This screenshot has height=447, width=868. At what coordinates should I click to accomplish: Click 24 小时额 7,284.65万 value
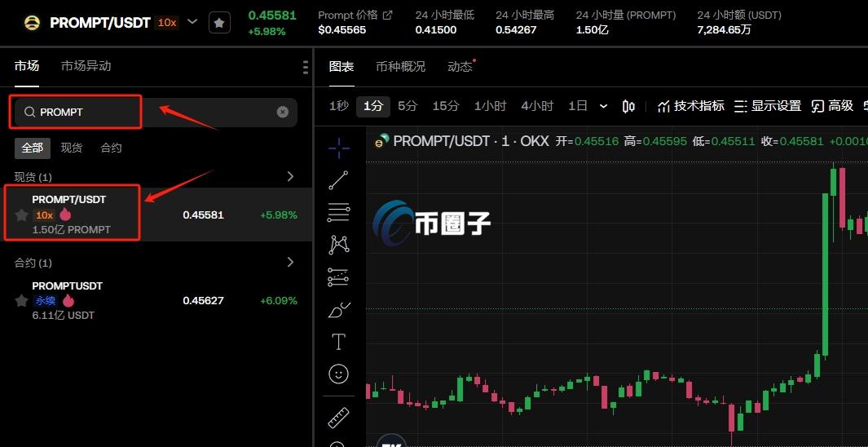point(724,29)
